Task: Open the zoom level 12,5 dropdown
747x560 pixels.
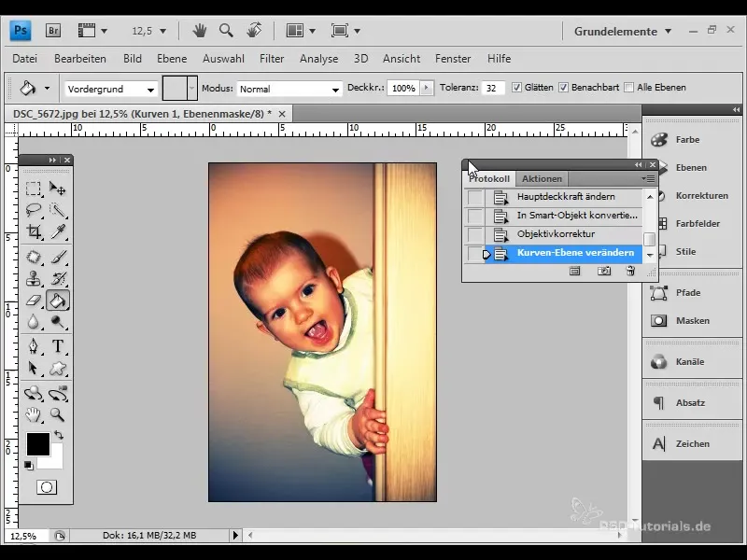Action: pos(162,31)
